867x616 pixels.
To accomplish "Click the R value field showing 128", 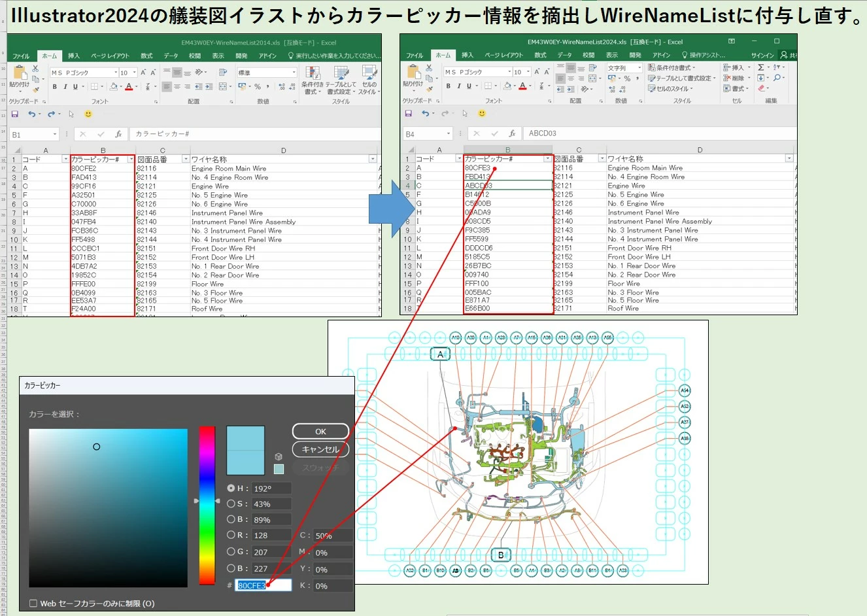I will click(271, 535).
